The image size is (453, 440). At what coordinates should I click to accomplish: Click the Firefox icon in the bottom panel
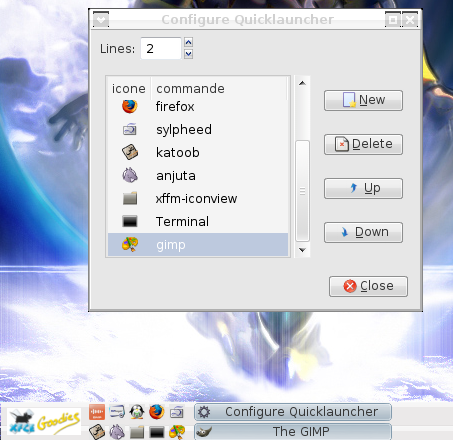157,412
